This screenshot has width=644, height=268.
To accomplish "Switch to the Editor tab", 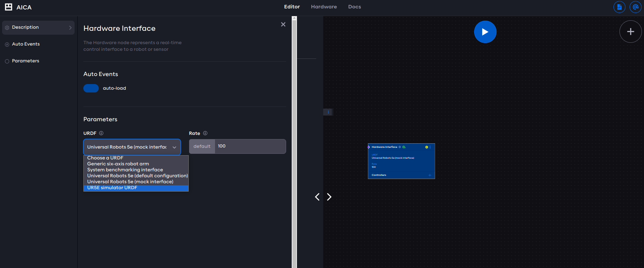I will (292, 7).
